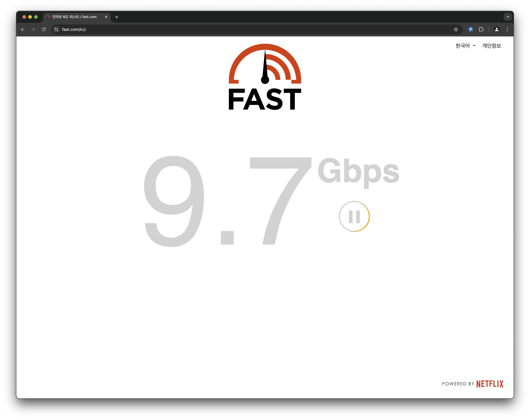Select the Fast.com speed test tab

[75, 17]
